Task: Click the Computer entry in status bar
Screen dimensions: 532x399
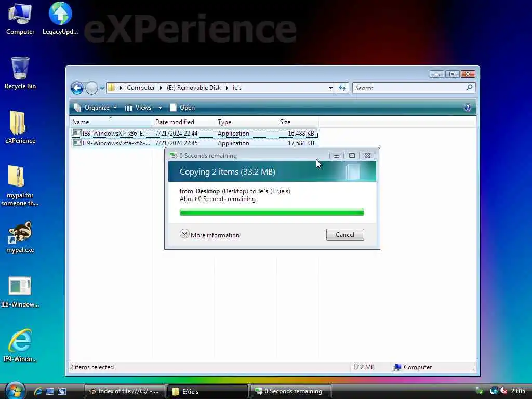Action: pyautogui.click(x=413, y=367)
